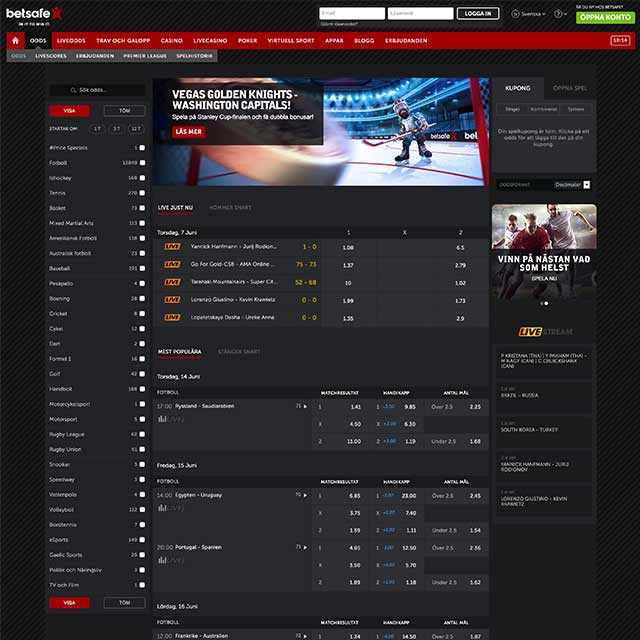Open statistics icon under Egypten - Uruguay
Screen dimensions: 640x640
pos(162,508)
